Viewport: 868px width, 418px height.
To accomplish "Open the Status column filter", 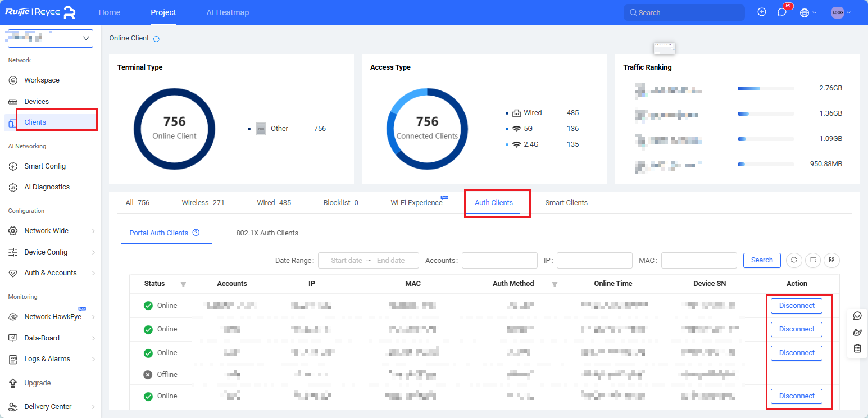I will (x=183, y=284).
